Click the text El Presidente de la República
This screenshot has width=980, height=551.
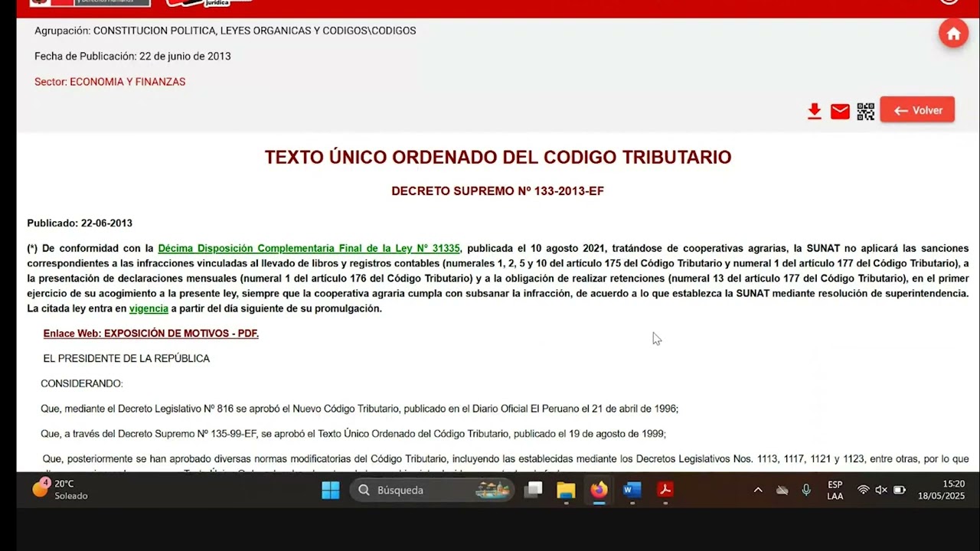click(126, 358)
